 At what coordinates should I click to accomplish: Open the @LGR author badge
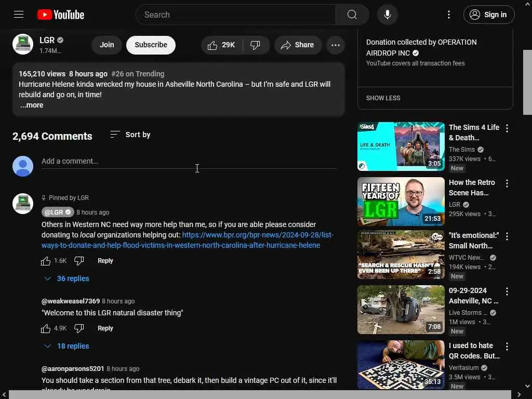58,212
